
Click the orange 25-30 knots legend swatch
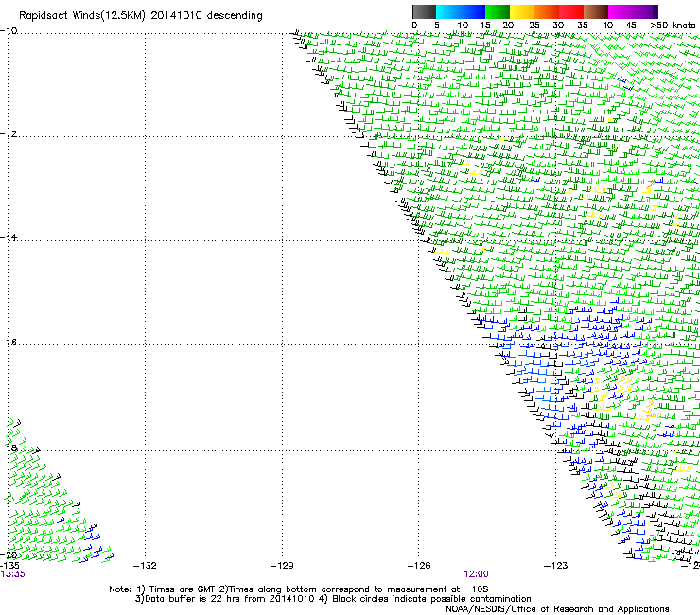(547, 11)
